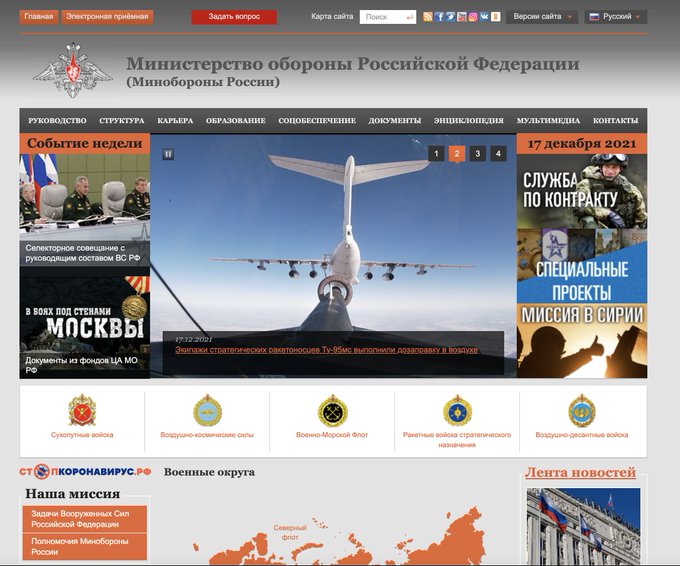680x566 pixels.
Task: Click the Событие недели heading
Action: click(85, 144)
